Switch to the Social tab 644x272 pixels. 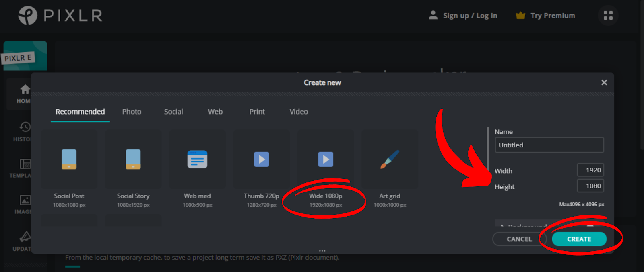pos(173,112)
